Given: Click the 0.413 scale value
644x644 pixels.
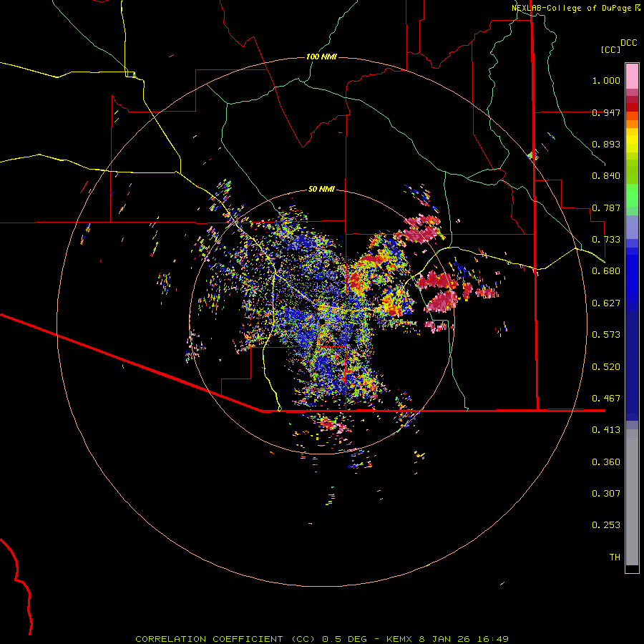Looking at the screenshot, I should 606,430.
